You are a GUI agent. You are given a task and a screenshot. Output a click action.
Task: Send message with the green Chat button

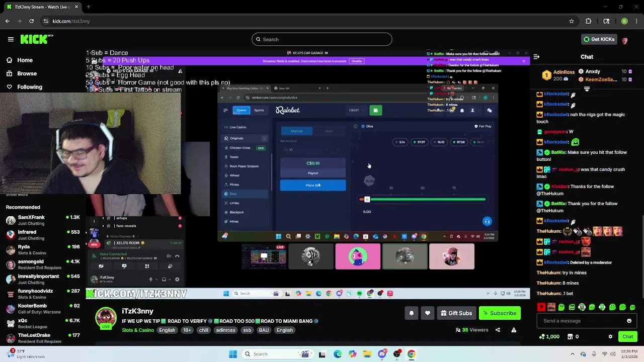[x=628, y=337]
